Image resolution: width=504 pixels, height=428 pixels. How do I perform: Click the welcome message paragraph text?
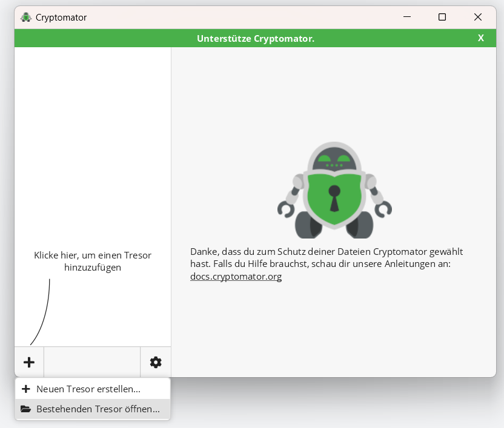click(327, 257)
